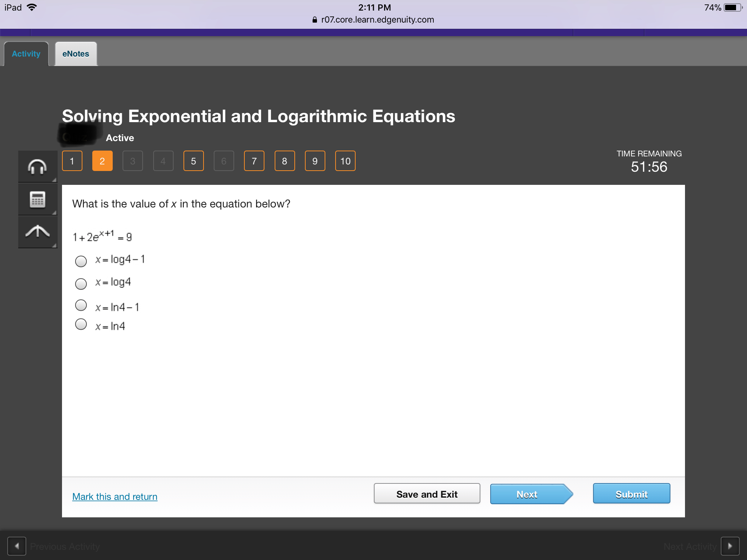Image resolution: width=747 pixels, height=560 pixels.
Task: Tap the battery status icon
Action: tap(732, 7)
